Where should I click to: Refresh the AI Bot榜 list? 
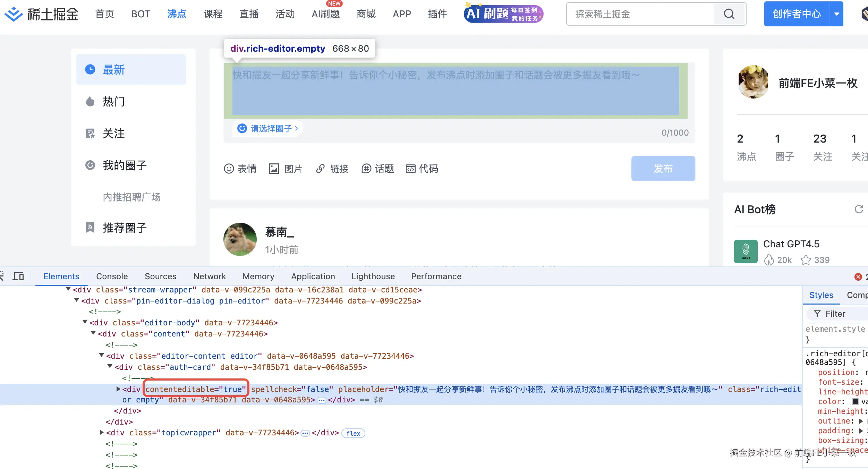(x=859, y=209)
